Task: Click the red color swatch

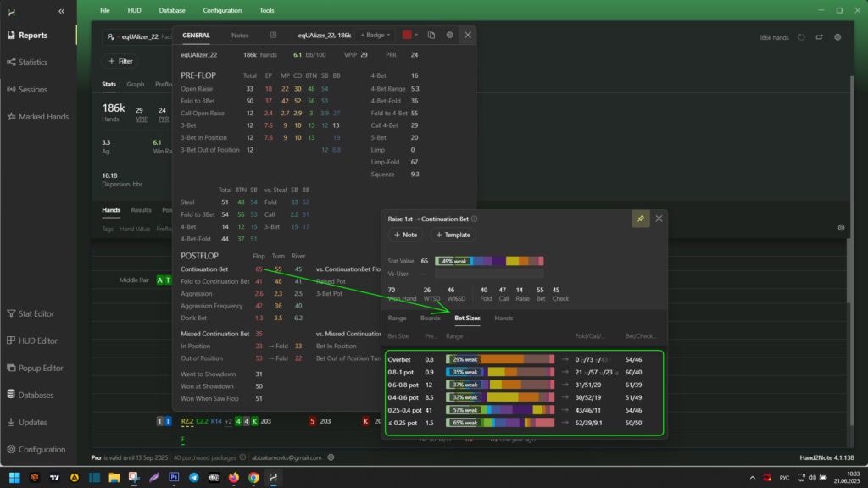Action: 407,34
